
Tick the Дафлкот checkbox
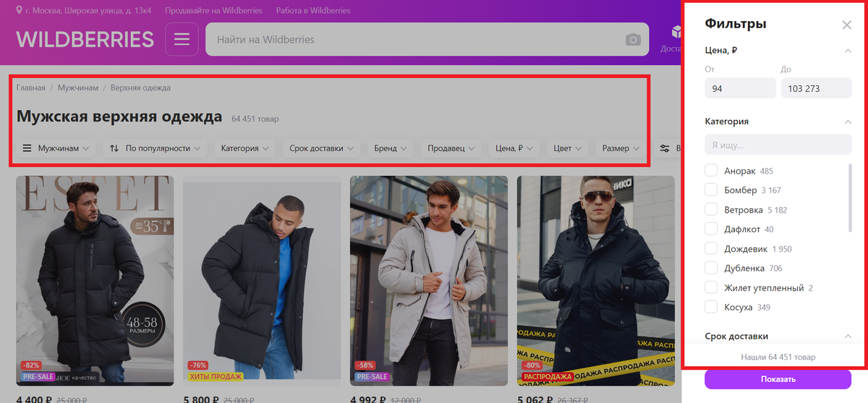coord(711,229)
